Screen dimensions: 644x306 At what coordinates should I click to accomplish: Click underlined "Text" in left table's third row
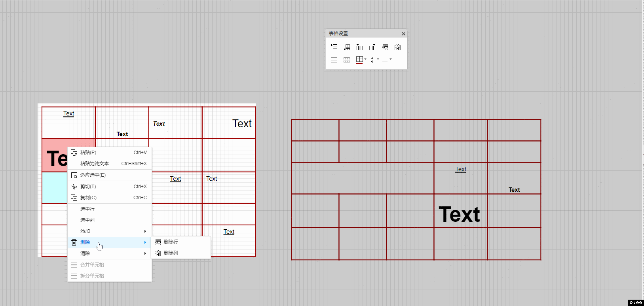(175, 179)
